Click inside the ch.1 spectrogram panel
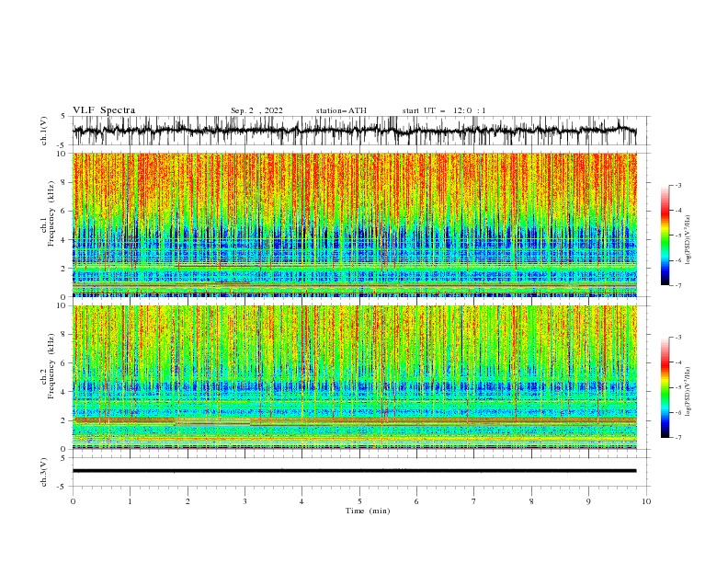This screenshot has height=563, width=728. [x=355, y=224]
